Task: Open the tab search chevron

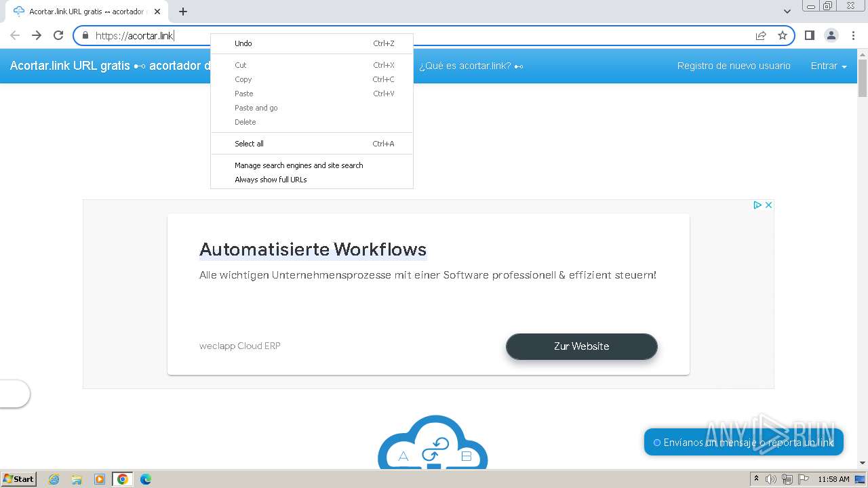Action: point(787,12)
